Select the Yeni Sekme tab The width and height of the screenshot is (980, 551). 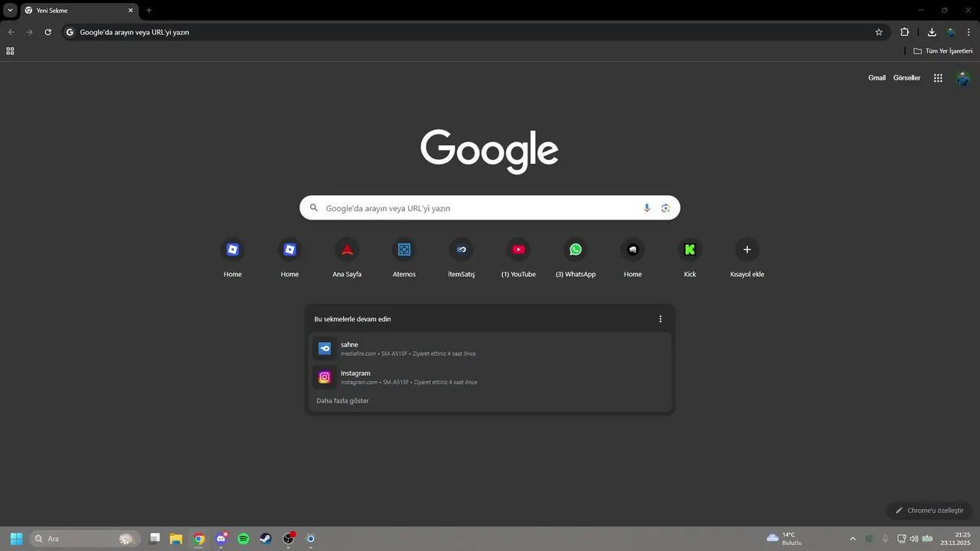click(x=78, y=11)
